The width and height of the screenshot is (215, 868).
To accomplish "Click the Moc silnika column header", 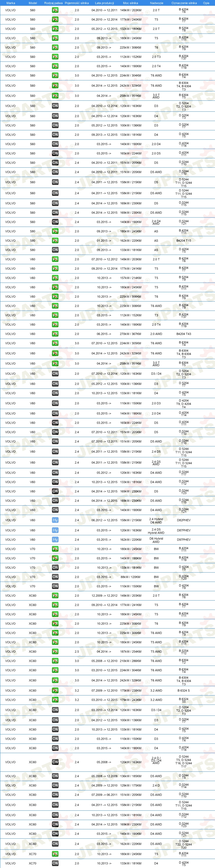I will pos(130,3).
